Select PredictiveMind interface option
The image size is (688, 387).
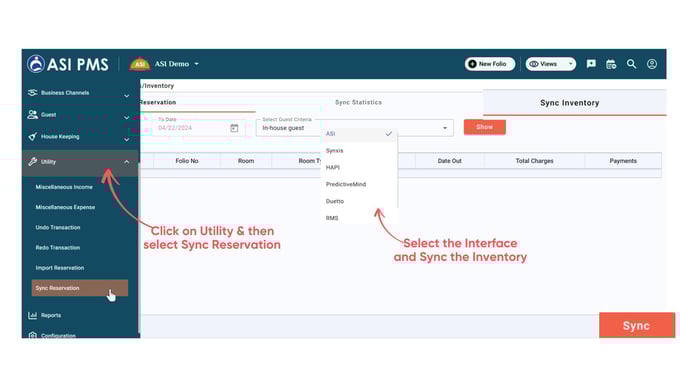tap(359, 184)
